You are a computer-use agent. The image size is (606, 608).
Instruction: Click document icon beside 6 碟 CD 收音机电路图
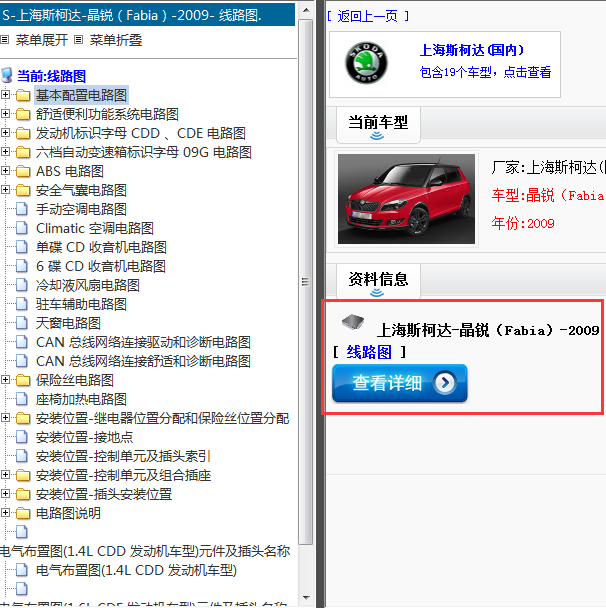coord(22,266)
